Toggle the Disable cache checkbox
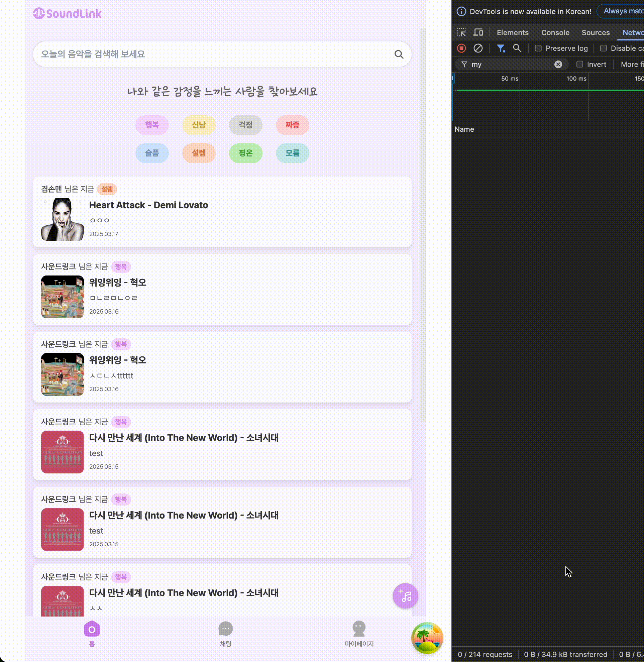The image size is (644, 662). tap(603, 48)
